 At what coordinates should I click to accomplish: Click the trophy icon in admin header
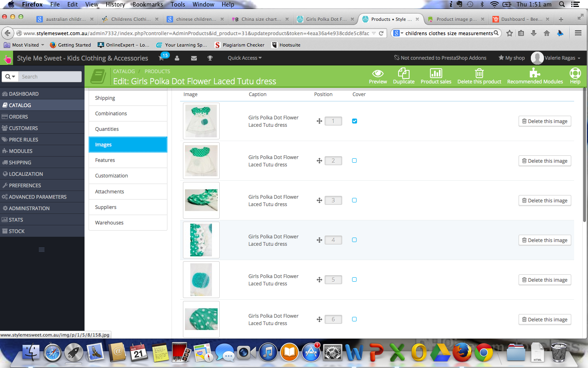pos(210,58)
